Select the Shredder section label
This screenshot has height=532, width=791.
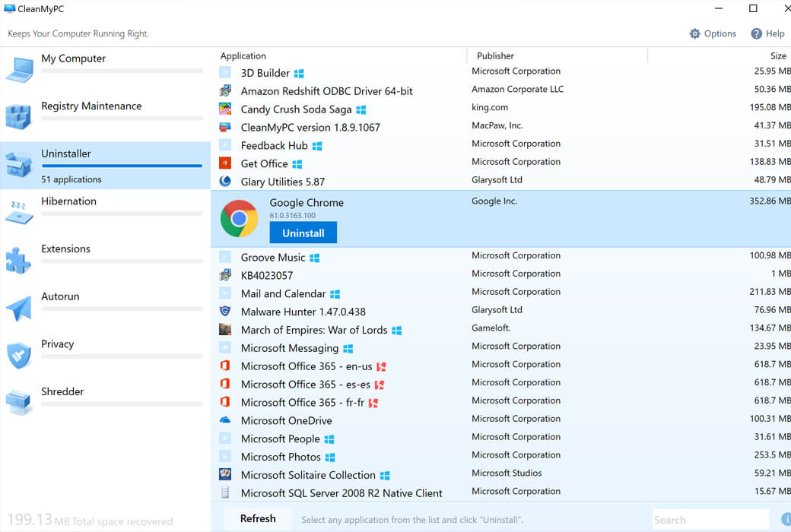(x=62, y=391)
